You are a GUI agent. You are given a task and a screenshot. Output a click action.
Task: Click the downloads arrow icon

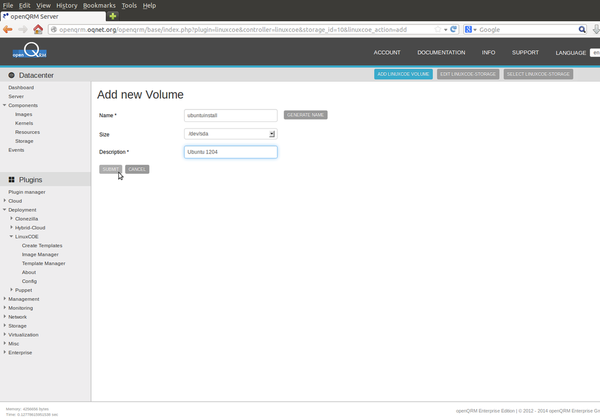tap(596, 29)
